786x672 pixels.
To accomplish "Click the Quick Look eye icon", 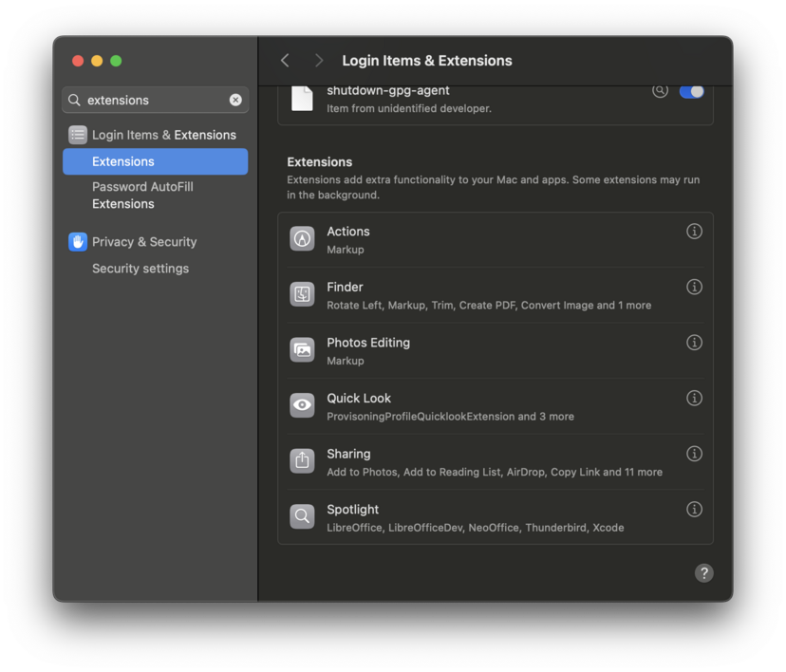I will [x=302, y=405].
